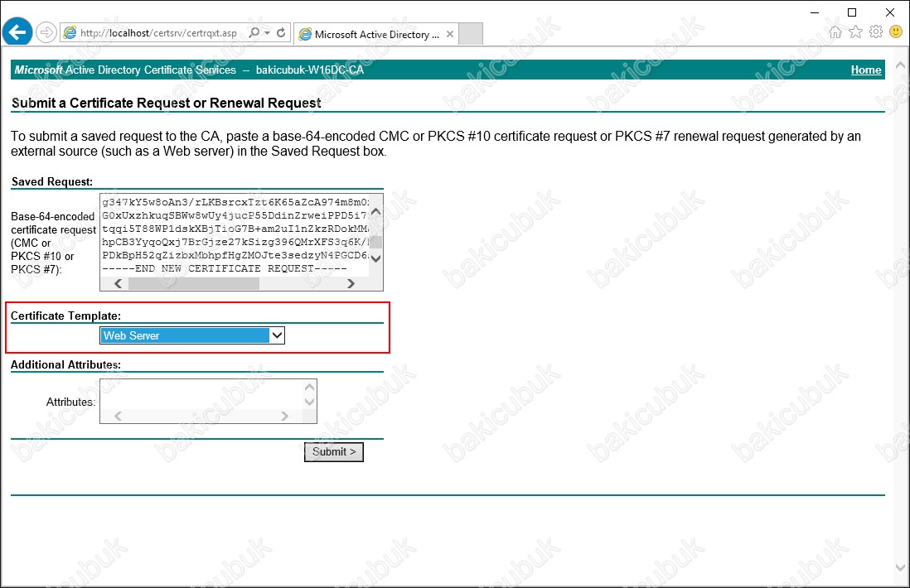Click Saved Request box scroll up arrow
The image size is (910, 588).
376,212
